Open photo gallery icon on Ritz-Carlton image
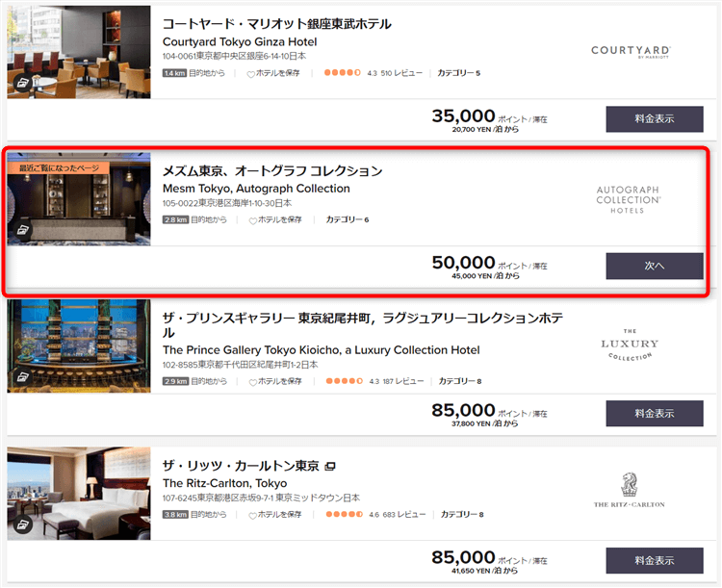Viewport: 722px width, 588px height. tap(21, 525)
